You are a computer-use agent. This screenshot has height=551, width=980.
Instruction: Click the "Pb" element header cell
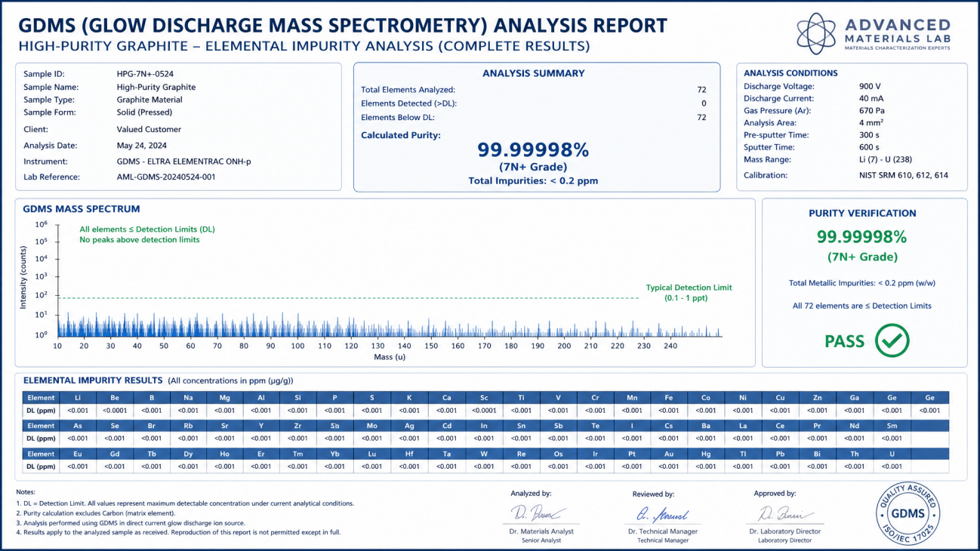pyautogui.click(x=780, y=454)
